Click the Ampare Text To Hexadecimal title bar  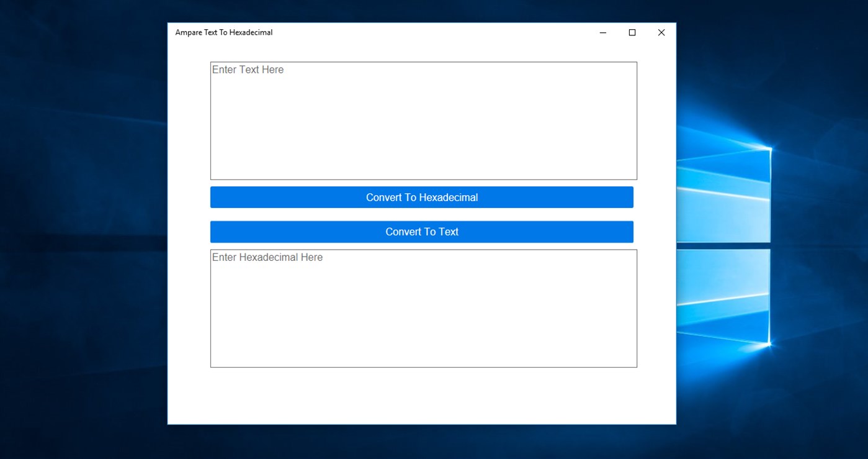click(372, 32)
